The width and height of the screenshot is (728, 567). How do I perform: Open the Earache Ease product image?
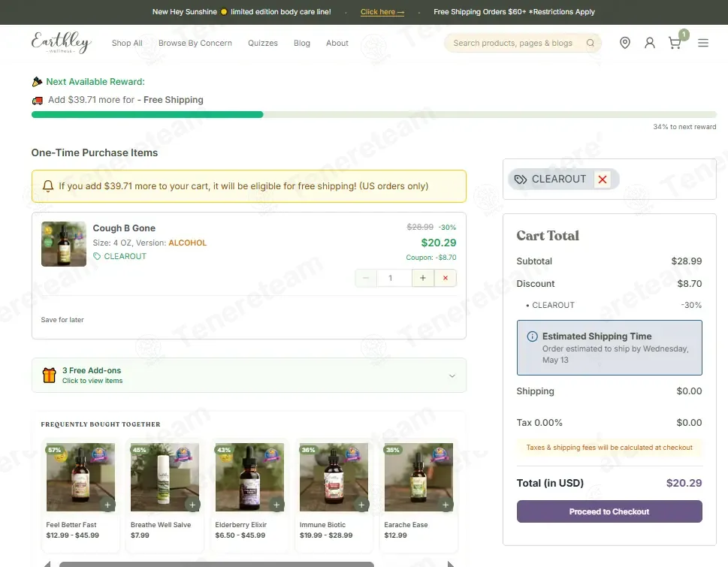click(x=418, y=477)
